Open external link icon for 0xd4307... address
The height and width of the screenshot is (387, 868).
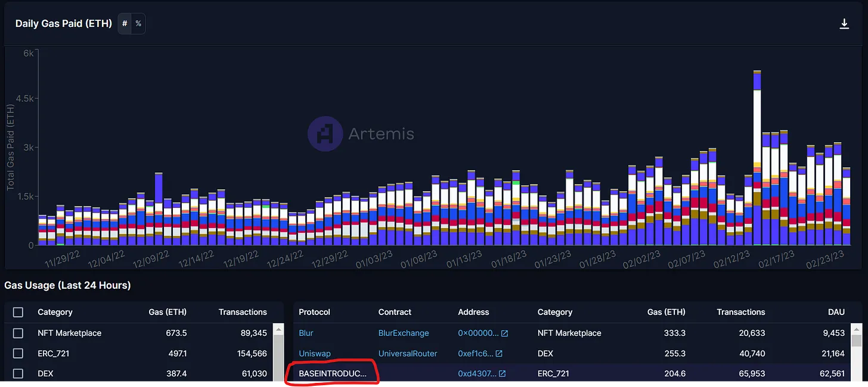click(502, 374)
